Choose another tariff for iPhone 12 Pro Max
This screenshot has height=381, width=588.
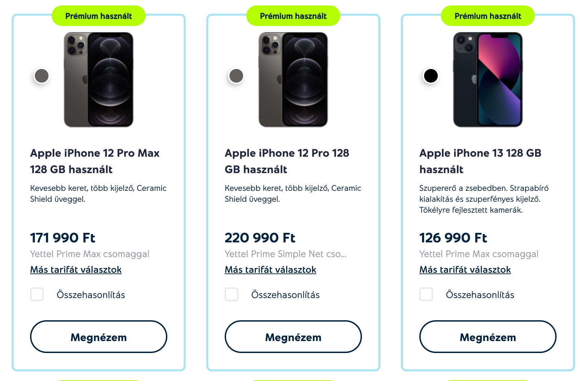[x=76, y=270]
